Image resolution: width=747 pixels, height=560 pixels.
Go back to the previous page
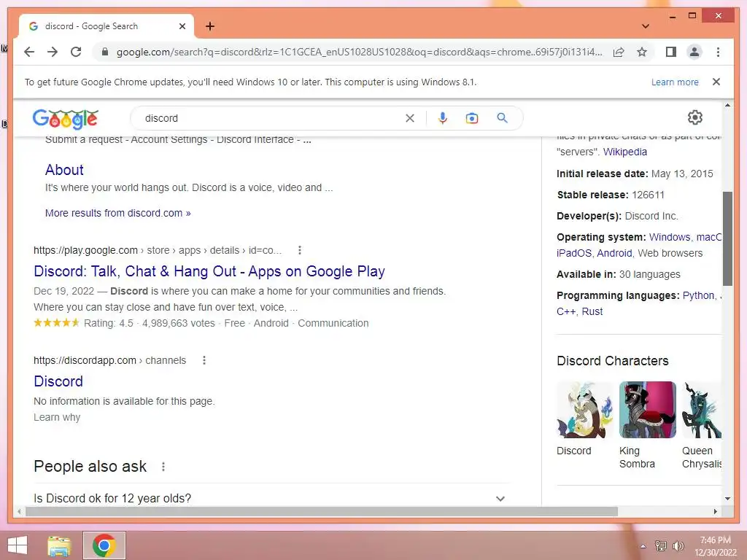29,52
